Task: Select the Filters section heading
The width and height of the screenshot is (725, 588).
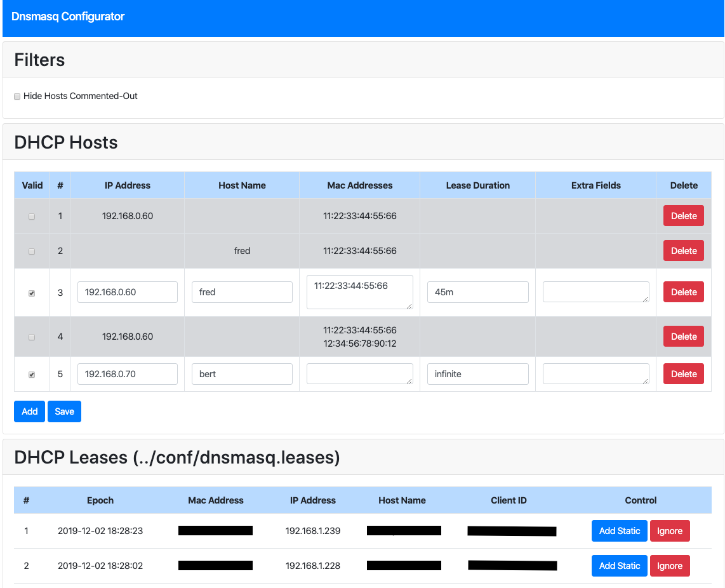Action: tap(40, 60)
